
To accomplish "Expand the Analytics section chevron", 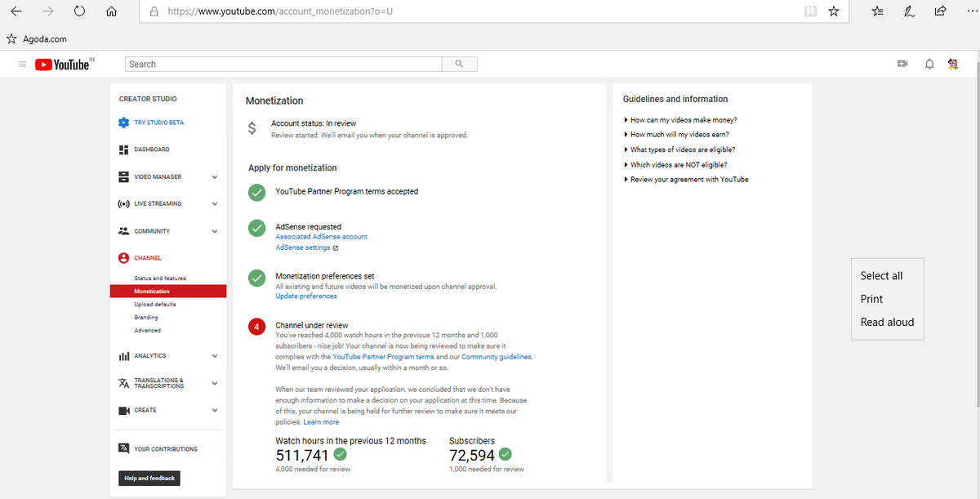I will 215,356.
